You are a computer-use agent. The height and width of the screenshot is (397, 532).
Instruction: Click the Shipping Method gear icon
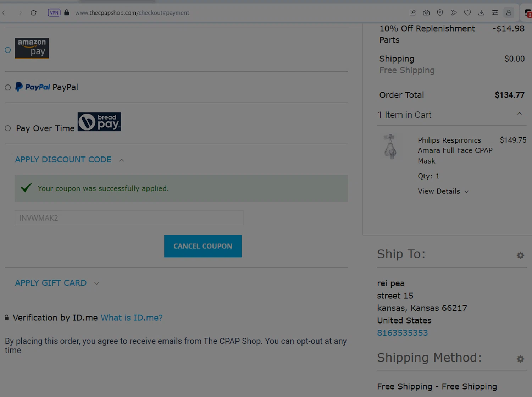(520, 359)
